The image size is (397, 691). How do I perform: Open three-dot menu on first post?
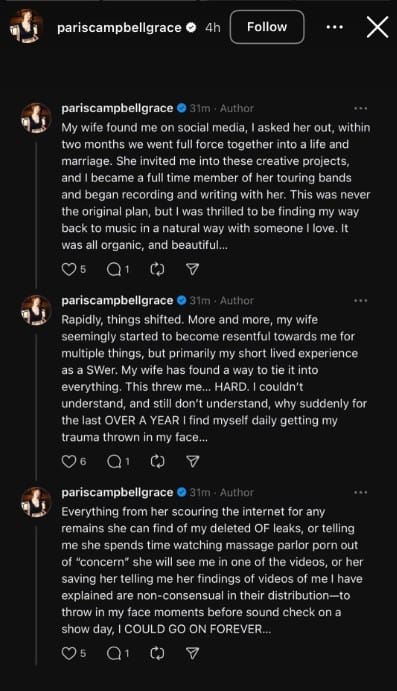360,108
